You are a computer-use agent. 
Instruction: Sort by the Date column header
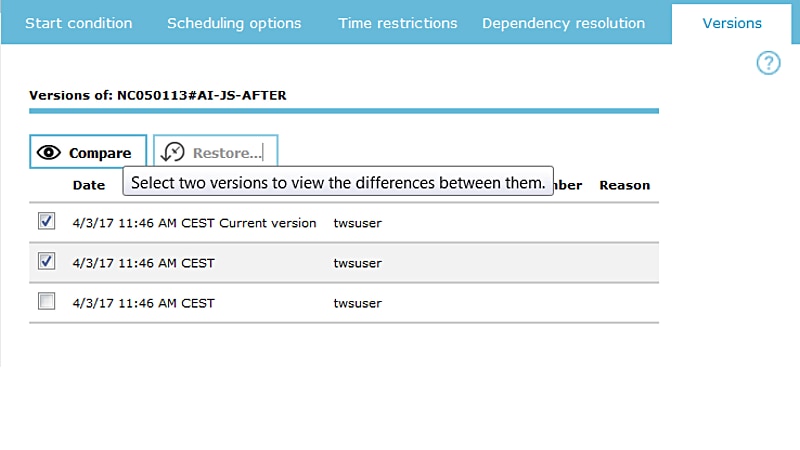click(89, 185)
